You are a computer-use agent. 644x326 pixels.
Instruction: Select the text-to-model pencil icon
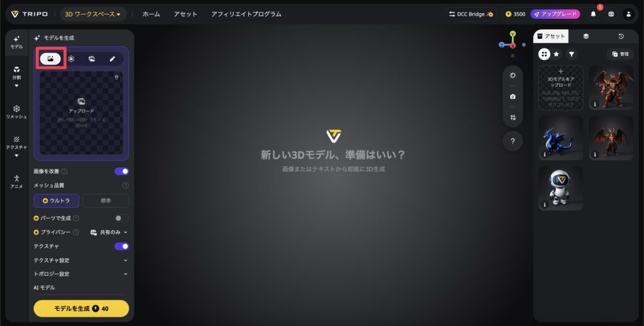tap(112, 59)
